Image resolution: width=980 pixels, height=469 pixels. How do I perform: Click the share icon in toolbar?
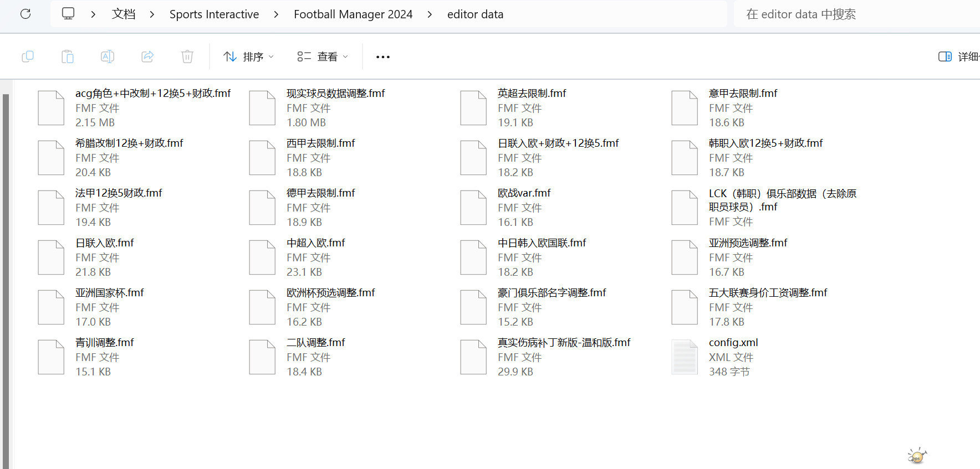point(147,56)
